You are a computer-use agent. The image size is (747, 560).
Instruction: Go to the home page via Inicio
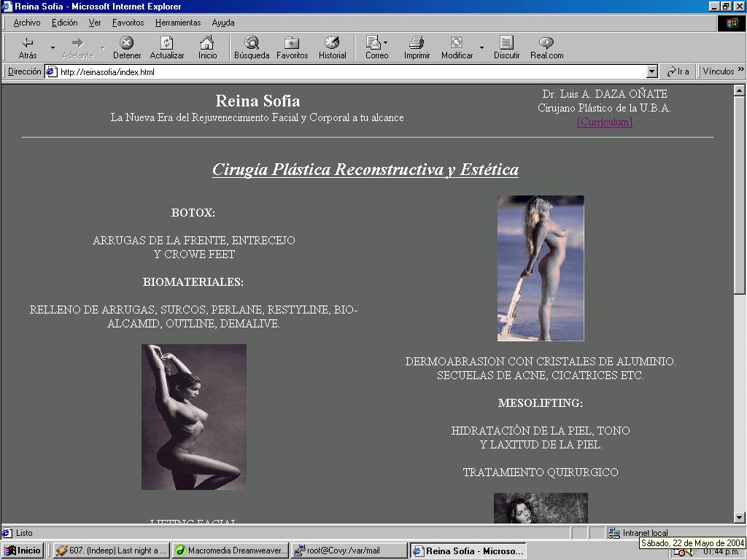pos(207,48)
